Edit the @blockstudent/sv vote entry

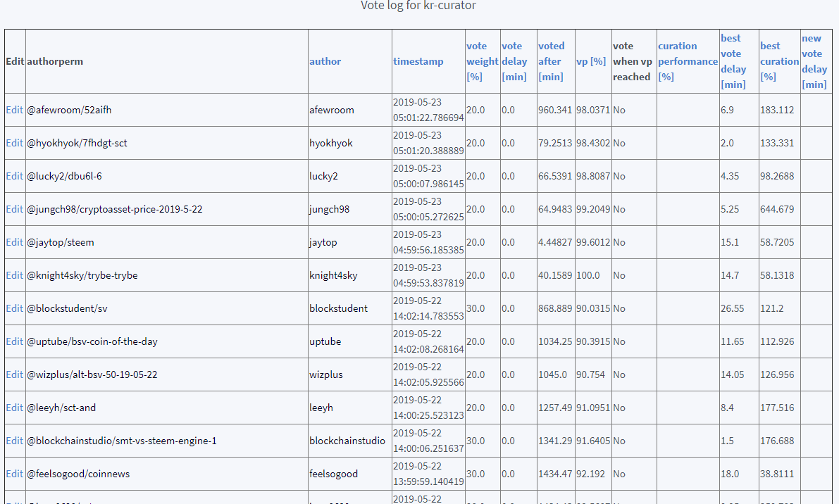[15, 309]
